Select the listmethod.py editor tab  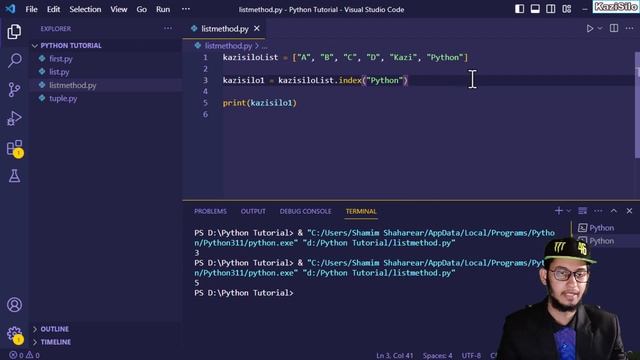224,29
